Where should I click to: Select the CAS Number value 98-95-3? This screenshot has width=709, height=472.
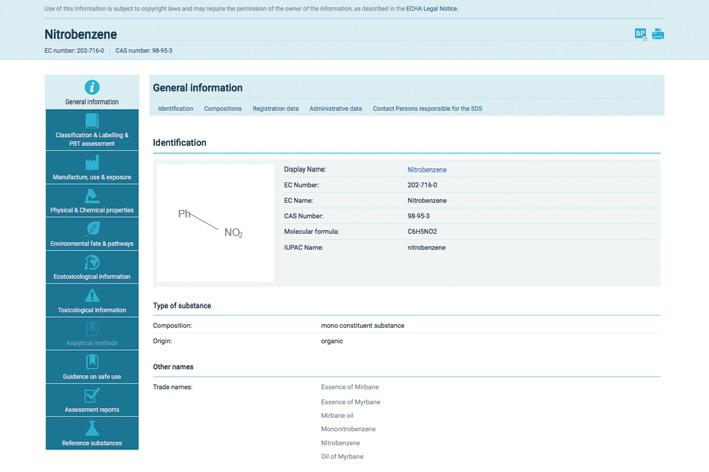pos(418,216)
